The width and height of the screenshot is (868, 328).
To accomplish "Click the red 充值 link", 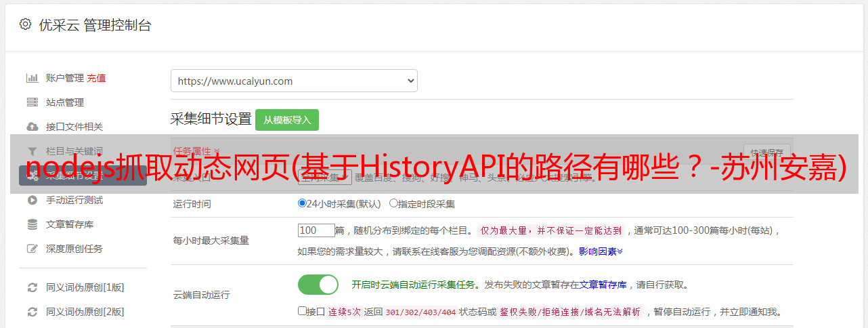I will coord(96,78).
